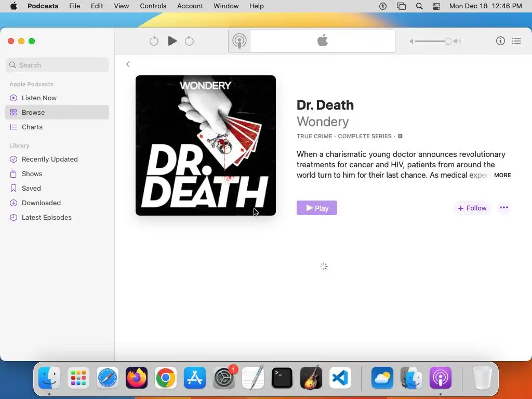Viewport: 532px width, 399px height.
Task: Open Visual Studio Code from the Dock
Action: click(340, 378)
